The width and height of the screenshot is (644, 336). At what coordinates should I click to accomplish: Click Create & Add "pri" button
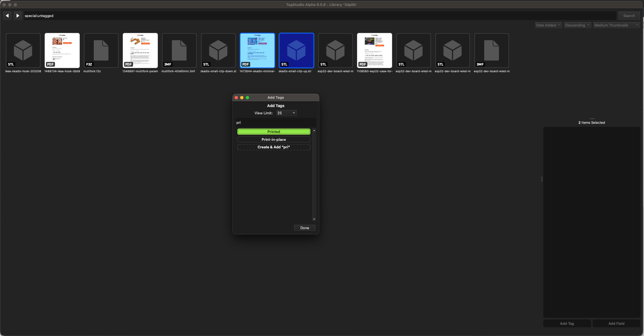click(x=274, y=147)
